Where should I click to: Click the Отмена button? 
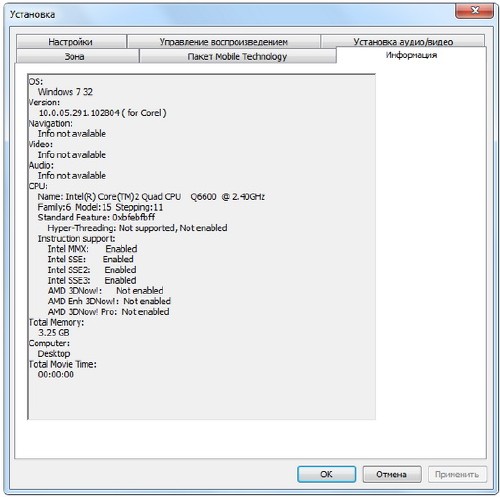(391, 474)
